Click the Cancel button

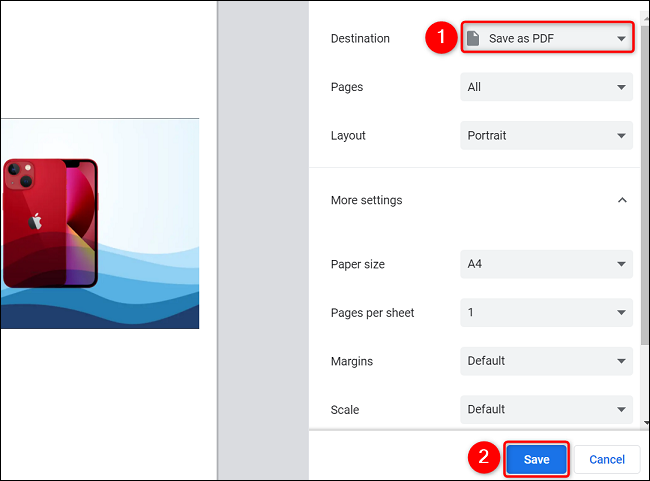click(x=607, y=459)
